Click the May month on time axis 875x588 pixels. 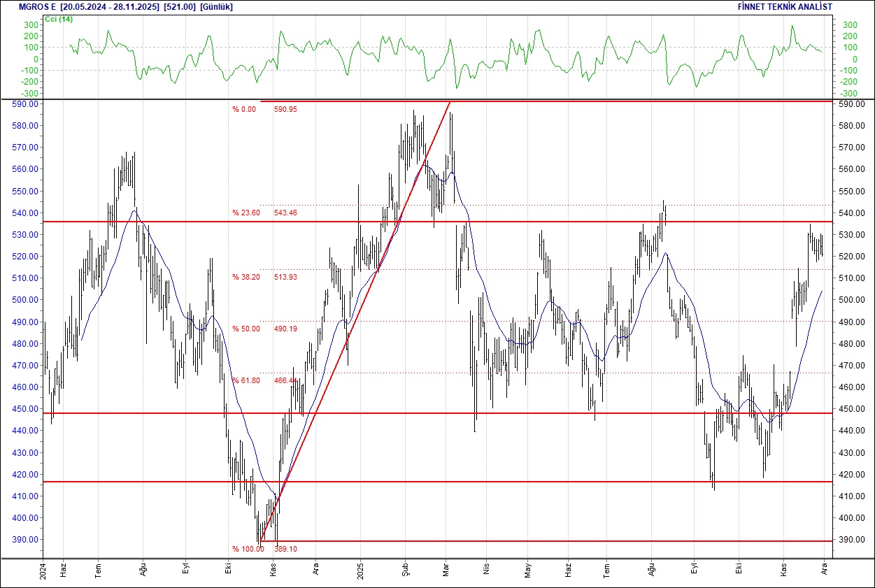tap(528, 570)
